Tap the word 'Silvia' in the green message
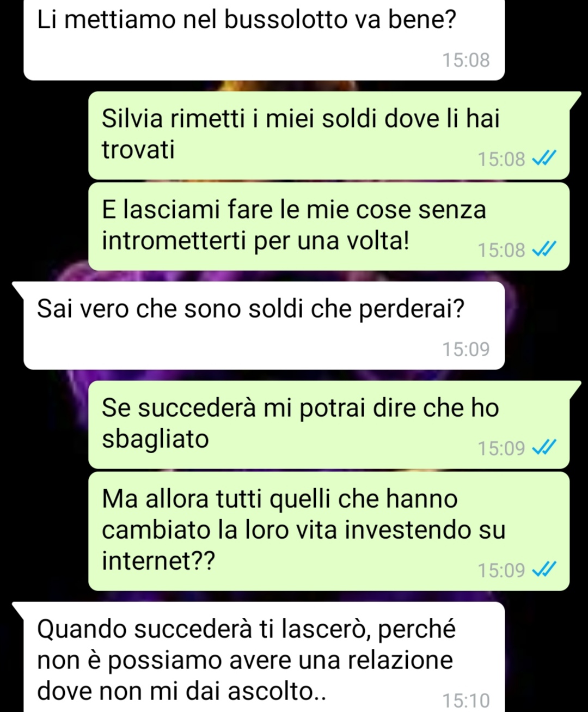Image resolution: width=588 pixels, height=712 pixels. [x=132, y=118]
